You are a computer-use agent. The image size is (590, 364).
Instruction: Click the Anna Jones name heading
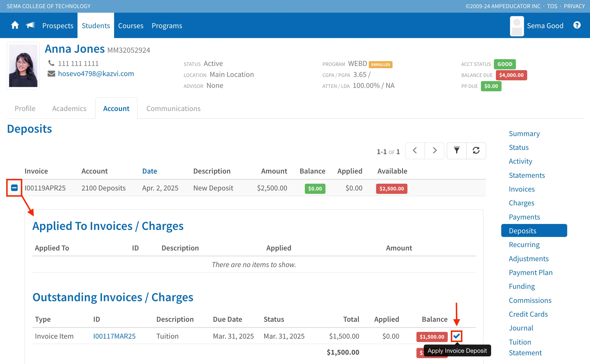coord(75,49)
